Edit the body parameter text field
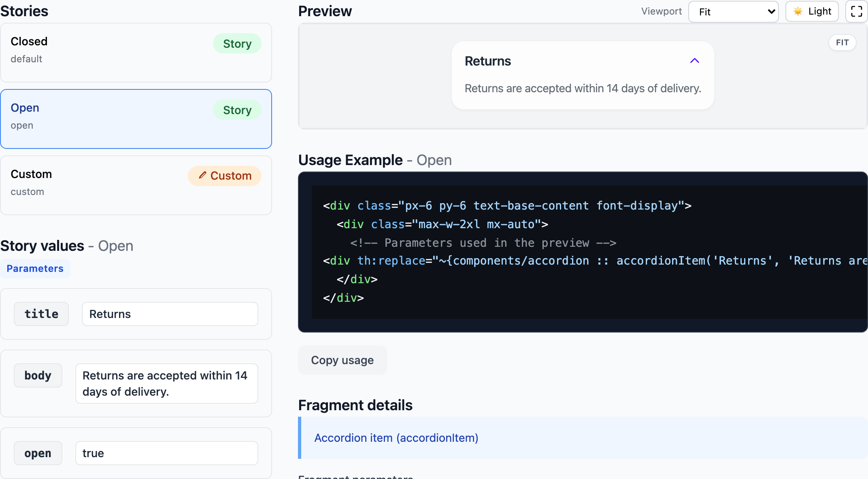Viewport: 868px width, 479px height. (x=166, y=383)
